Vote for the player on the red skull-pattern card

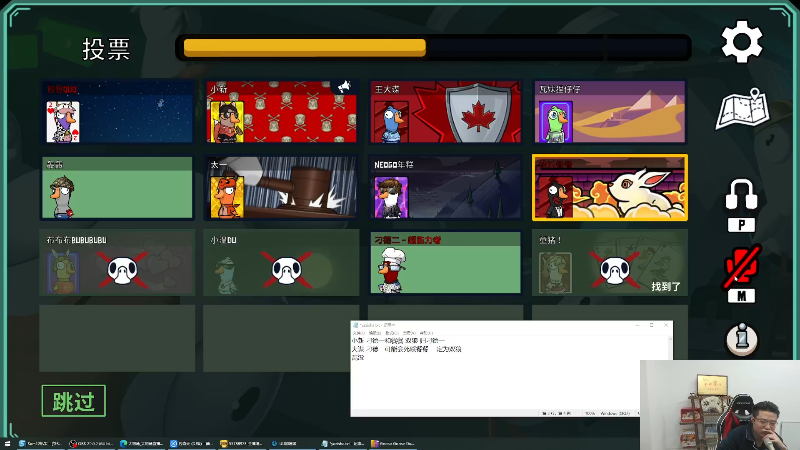(282, 112)
